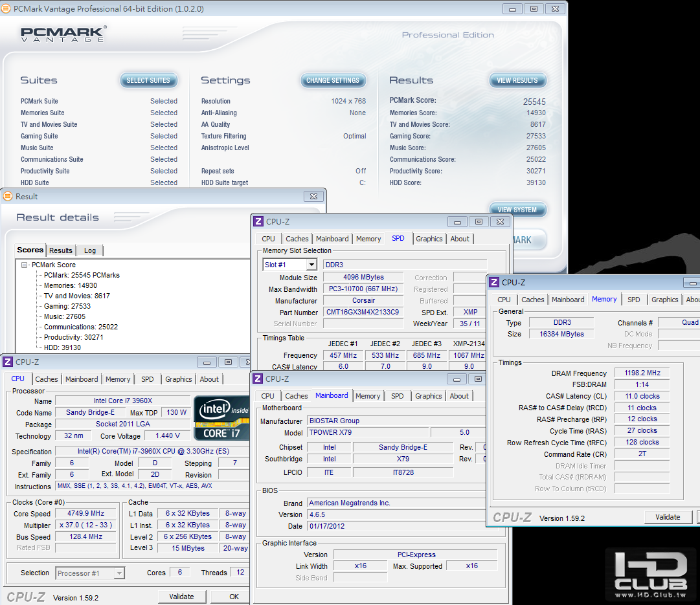Image resolution: width=700 pixels, height=605 pixels.
Task: Click the Memory Size value 16384 MBytes
Action: click(561, 334)
